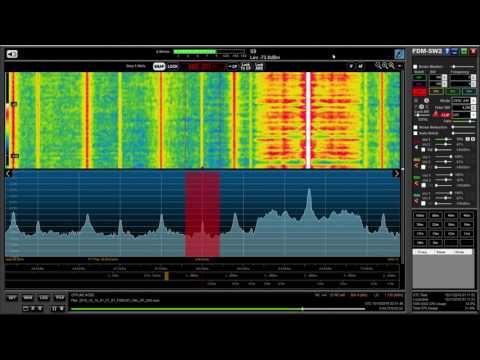The image size is (480, 360).
Task: Click the Lock RXS button
Action: pyautogui.click(x=259, y=66)
